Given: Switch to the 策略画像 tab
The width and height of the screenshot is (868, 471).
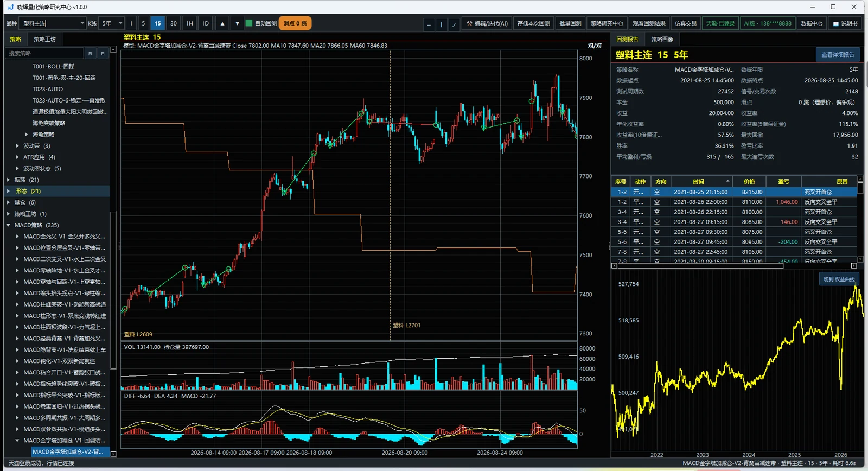Looking at the screenshot, I should click(x=662, y=39).
